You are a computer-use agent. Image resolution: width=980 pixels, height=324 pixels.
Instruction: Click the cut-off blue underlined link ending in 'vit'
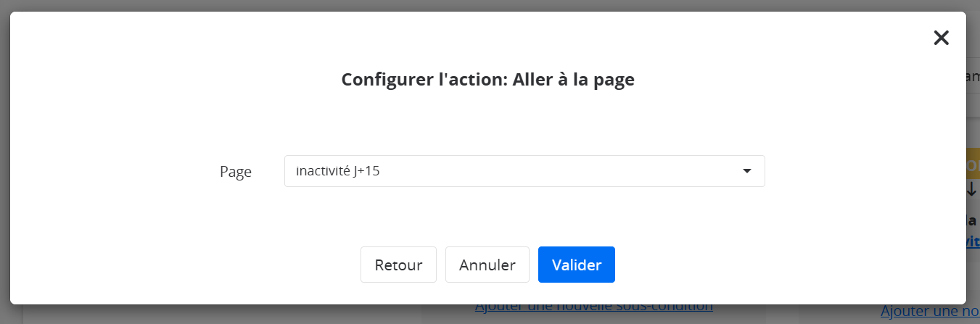coord(973,241)
